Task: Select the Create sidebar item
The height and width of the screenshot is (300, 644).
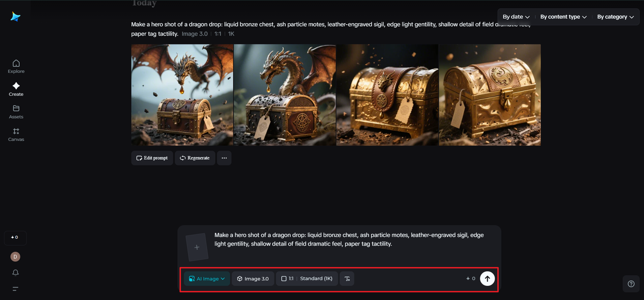Action: click(16, 89)
